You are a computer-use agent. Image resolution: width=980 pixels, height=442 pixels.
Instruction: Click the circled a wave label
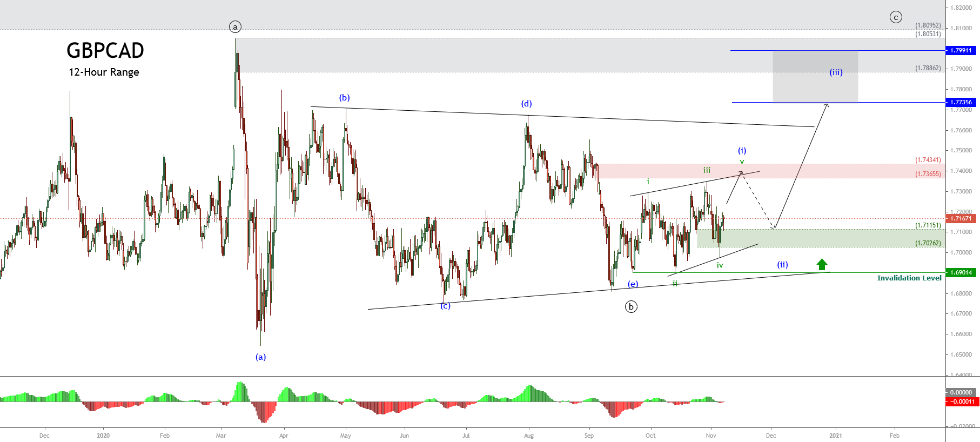[235, 26]
